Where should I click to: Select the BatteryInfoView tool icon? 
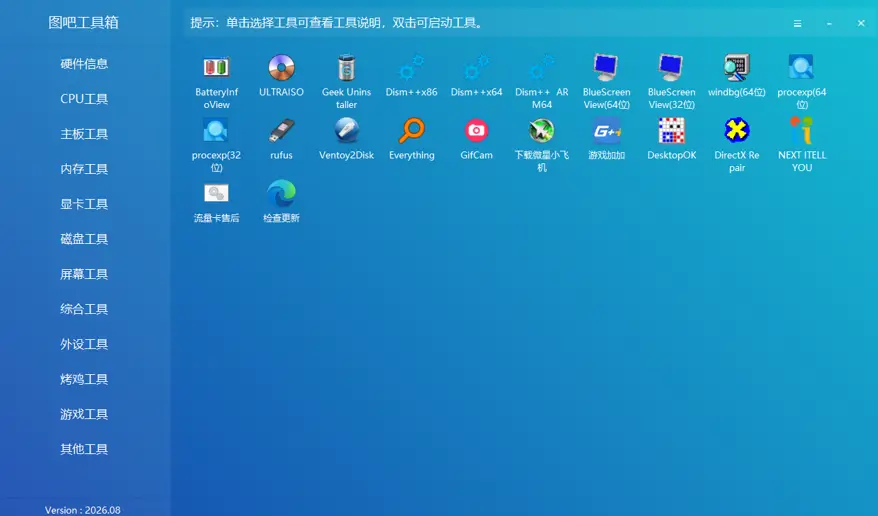coord(216,68)
